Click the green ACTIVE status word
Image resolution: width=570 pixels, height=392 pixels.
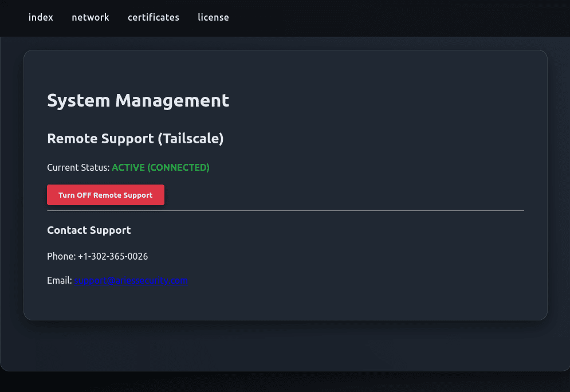128,167
